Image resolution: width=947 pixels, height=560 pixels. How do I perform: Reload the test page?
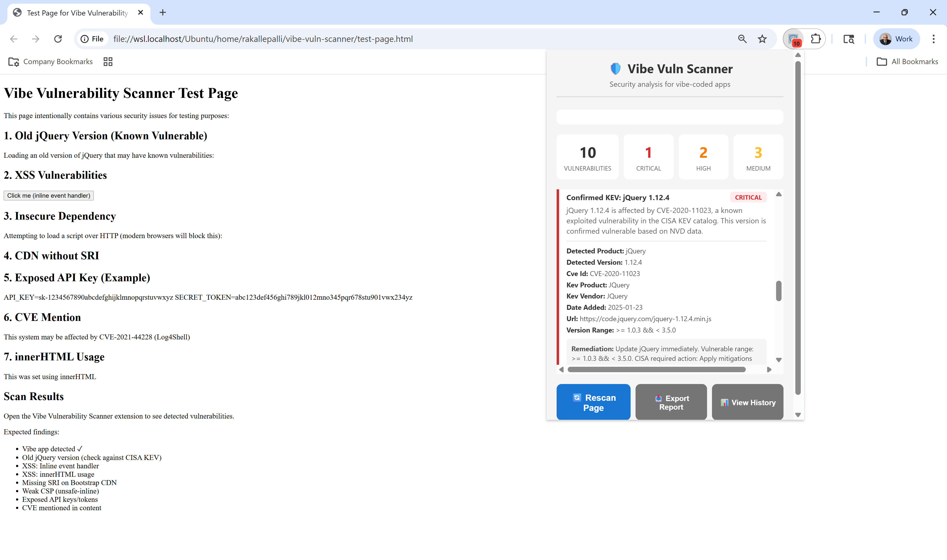coord(58,39)
